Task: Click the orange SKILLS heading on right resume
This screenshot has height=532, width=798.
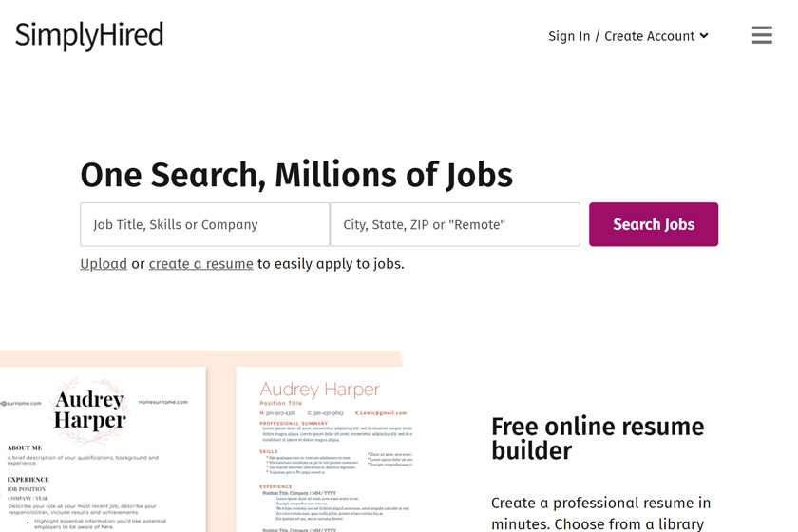Action: click(x=269, y=452)
